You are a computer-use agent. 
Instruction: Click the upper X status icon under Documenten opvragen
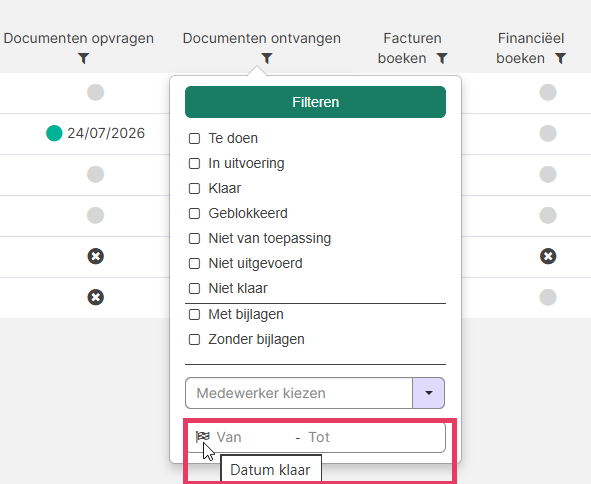(x=96, y=256)
